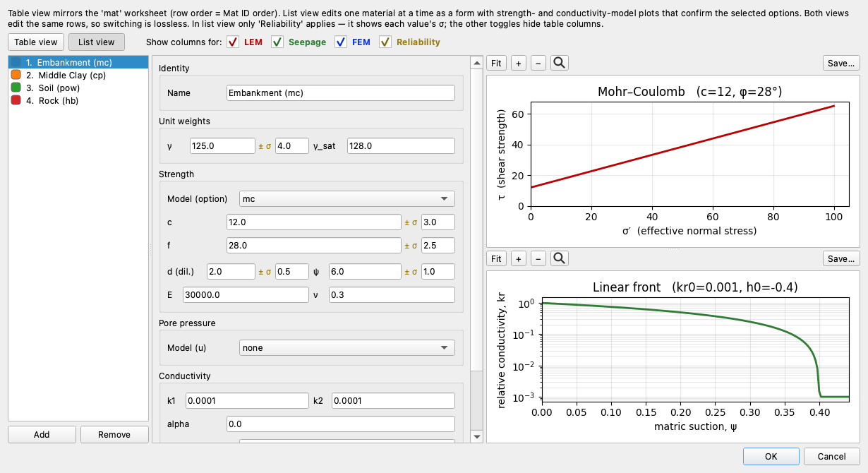Click the magnifier zoom icon above Linear front plot
Screen dimensions: 868x473
(559, 258)
